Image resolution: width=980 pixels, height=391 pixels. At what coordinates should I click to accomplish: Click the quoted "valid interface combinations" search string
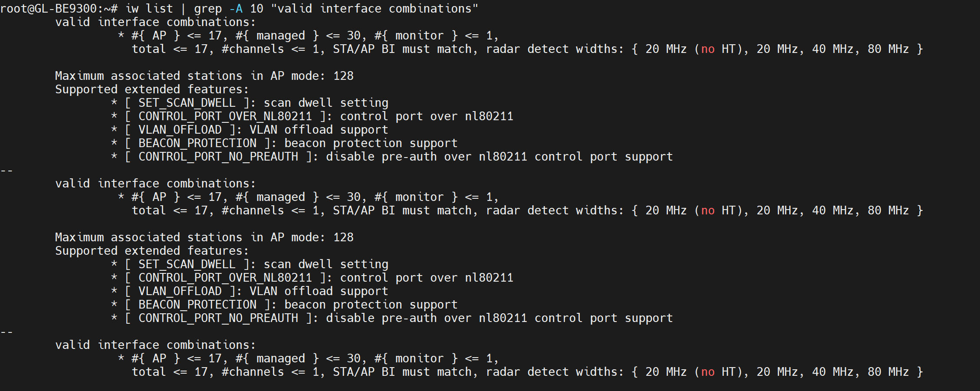[x=374, y=9]
